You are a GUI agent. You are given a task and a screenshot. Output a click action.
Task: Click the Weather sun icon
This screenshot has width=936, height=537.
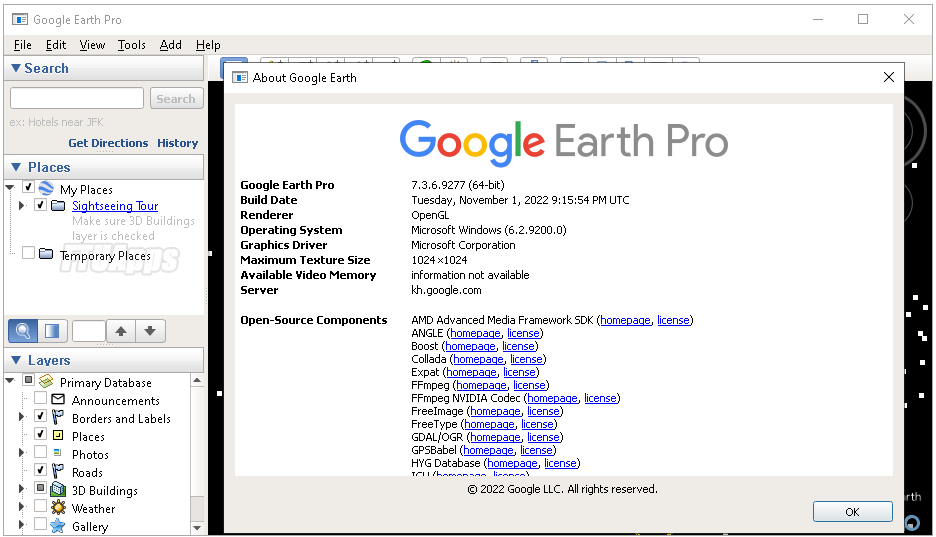tap(58, 507)
